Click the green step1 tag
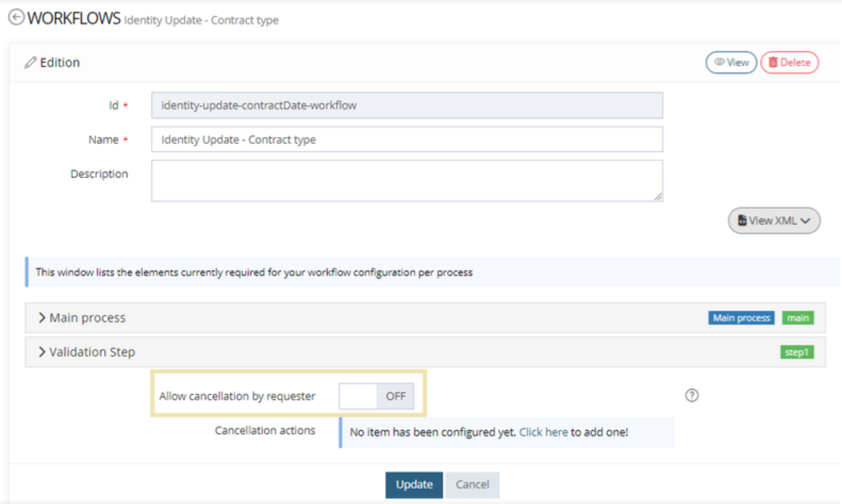Screen dimensions: 842x504 coord(796,352)
